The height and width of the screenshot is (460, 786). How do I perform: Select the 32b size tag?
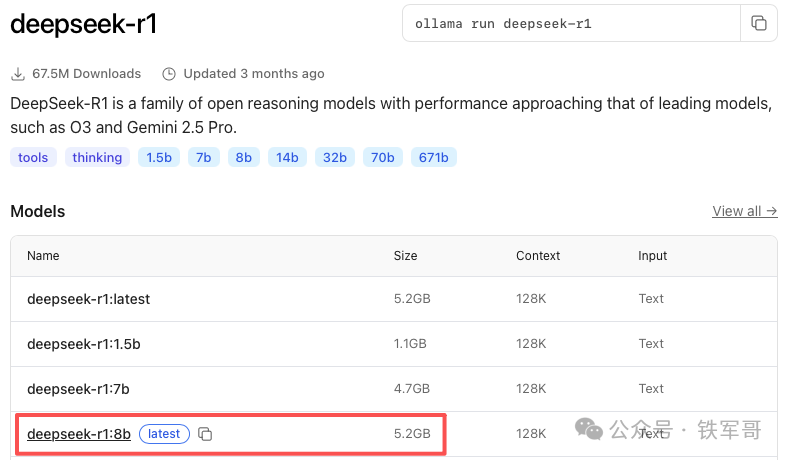coord(333,157)
